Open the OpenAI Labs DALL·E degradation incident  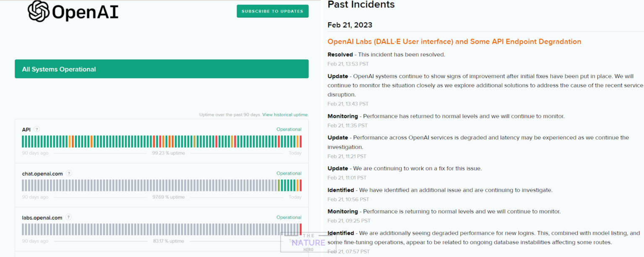tap(454, 41)
